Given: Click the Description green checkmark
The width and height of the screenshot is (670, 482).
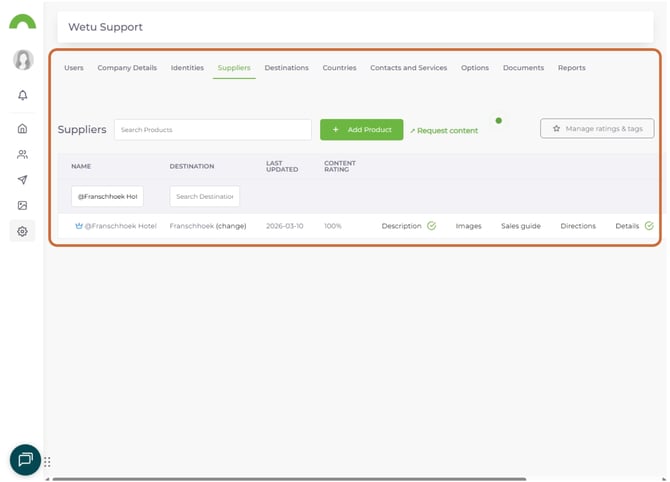Looking at the screenshot, I should (x=431, y=226).
